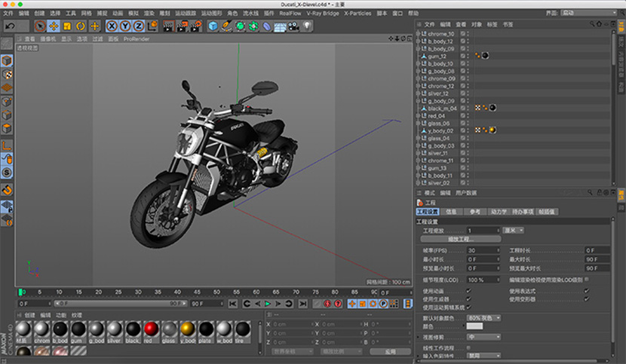The width and height of the screenshot is (626, 364).
Task: Open the 帧插值 tab
Action: [547, 212]
